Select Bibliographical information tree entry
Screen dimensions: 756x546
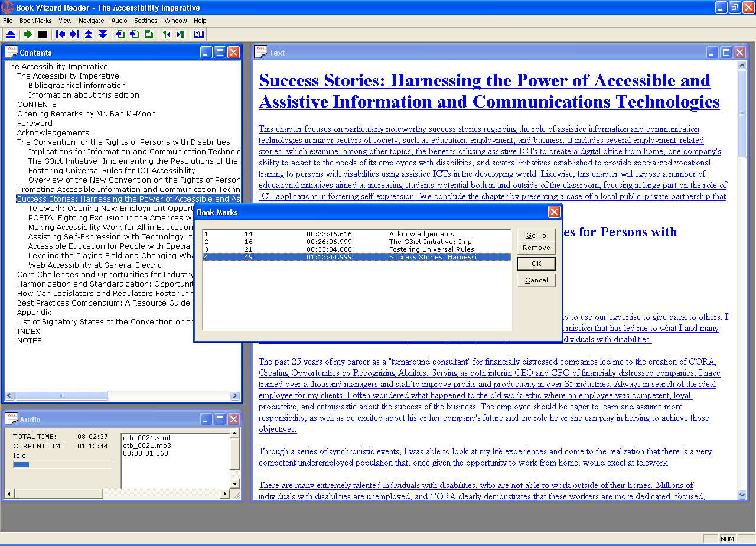point(77,86)
